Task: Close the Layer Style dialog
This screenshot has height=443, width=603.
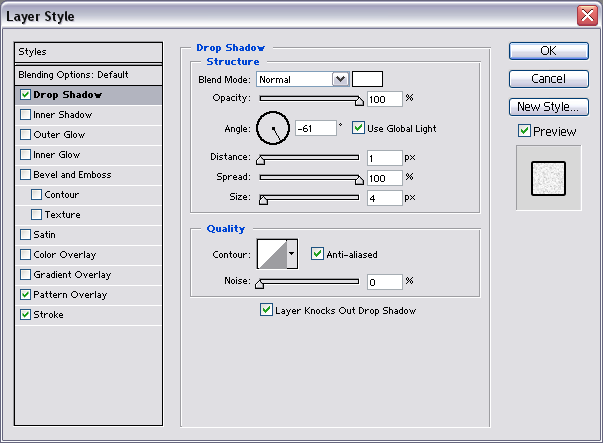Action: [587, 16]
